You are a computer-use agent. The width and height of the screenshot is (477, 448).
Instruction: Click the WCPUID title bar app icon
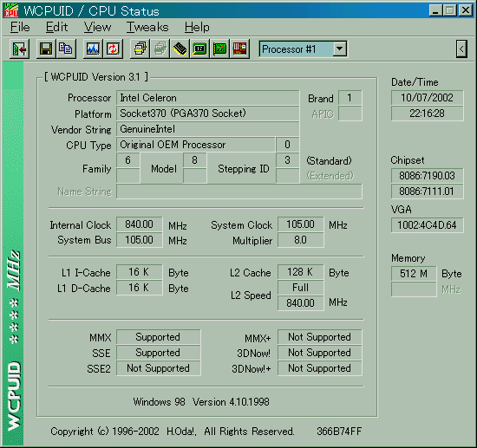pyautogui.click(x=11, y=10)
